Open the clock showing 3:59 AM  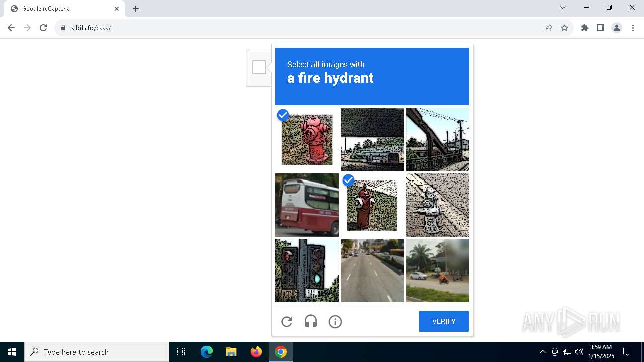pyautogui.click(x=601, y=352)
